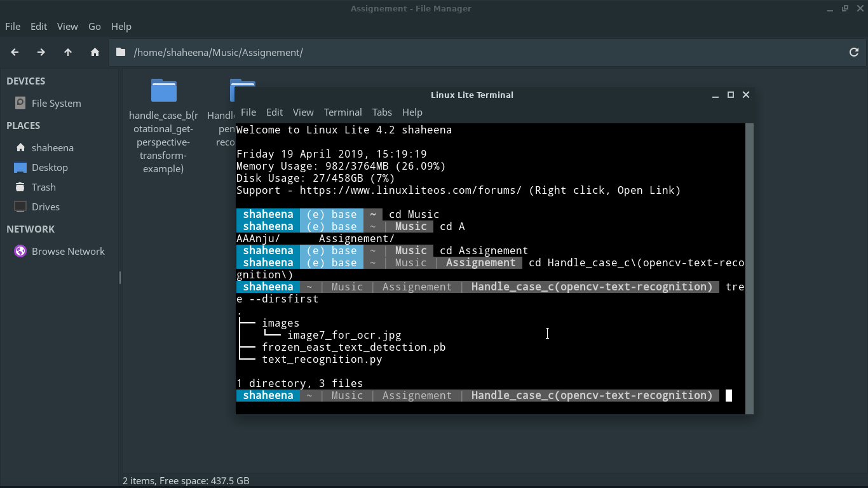Open Drives in the Places sidebar
This screenshot has height=488, width=868.
[46, 207]
